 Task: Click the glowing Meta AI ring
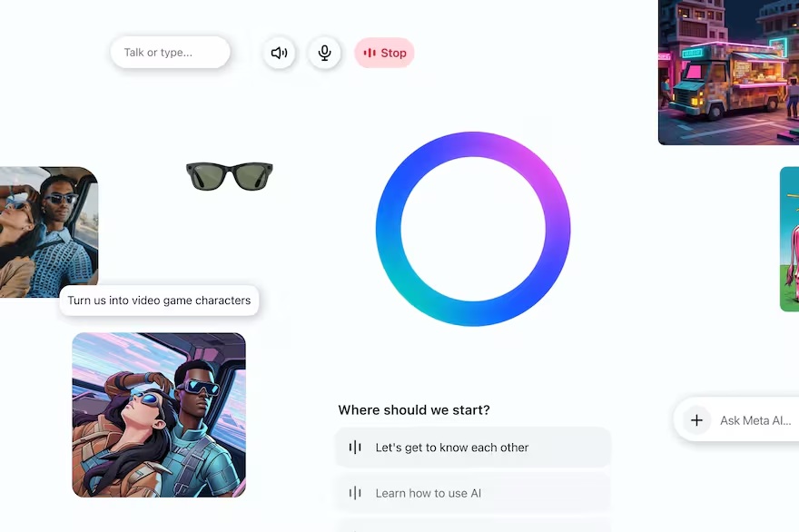[x=473, y=229]
